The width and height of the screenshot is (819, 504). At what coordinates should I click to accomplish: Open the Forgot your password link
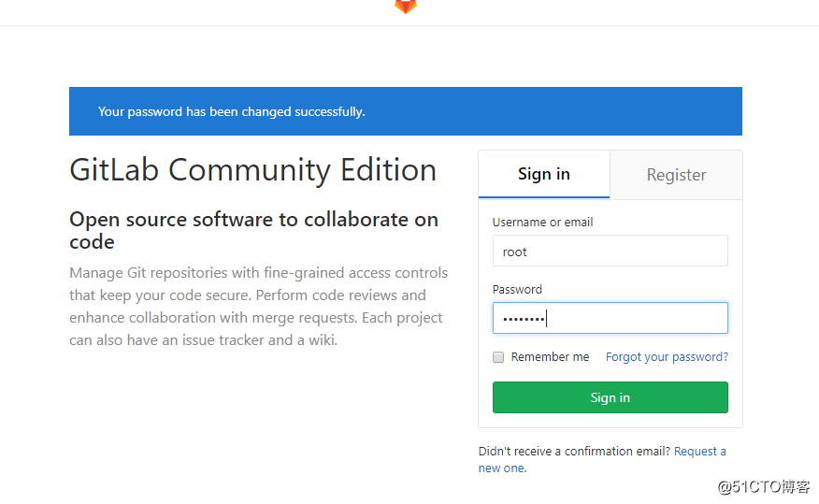[x=667, y=356]
